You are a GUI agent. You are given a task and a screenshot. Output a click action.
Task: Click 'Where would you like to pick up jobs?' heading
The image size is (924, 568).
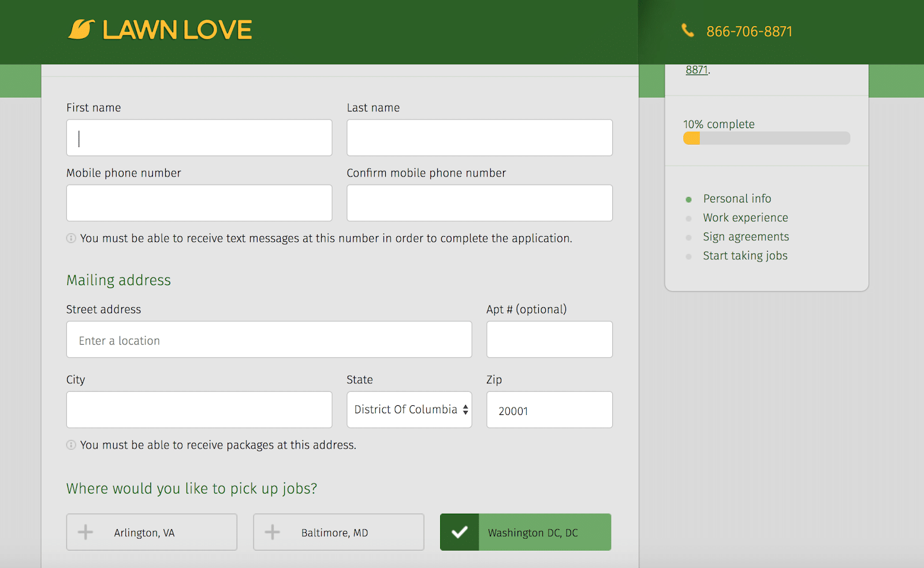click(x=192, y=489)
